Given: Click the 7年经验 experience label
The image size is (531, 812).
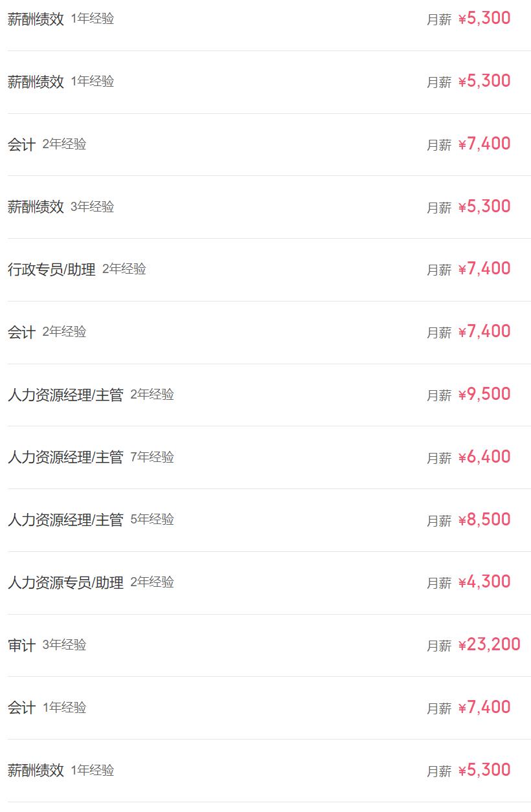Looking at the screenshot, I should (152, 457).
